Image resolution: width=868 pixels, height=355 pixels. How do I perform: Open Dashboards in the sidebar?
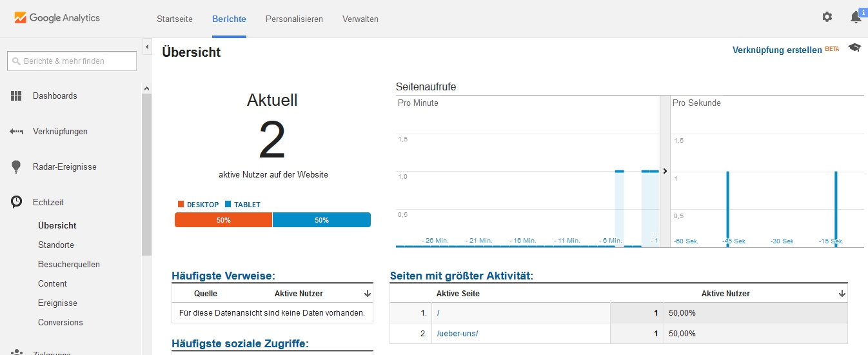pos(55,96)
